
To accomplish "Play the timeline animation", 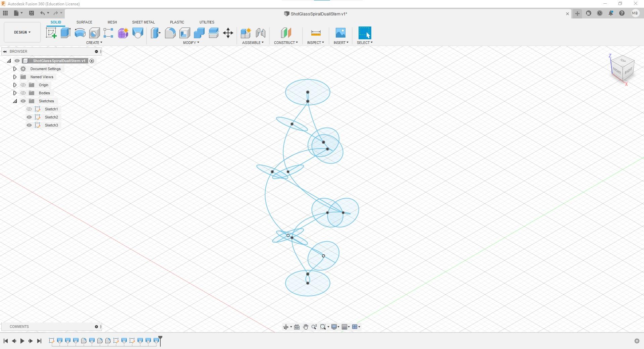I will [22, 341].
